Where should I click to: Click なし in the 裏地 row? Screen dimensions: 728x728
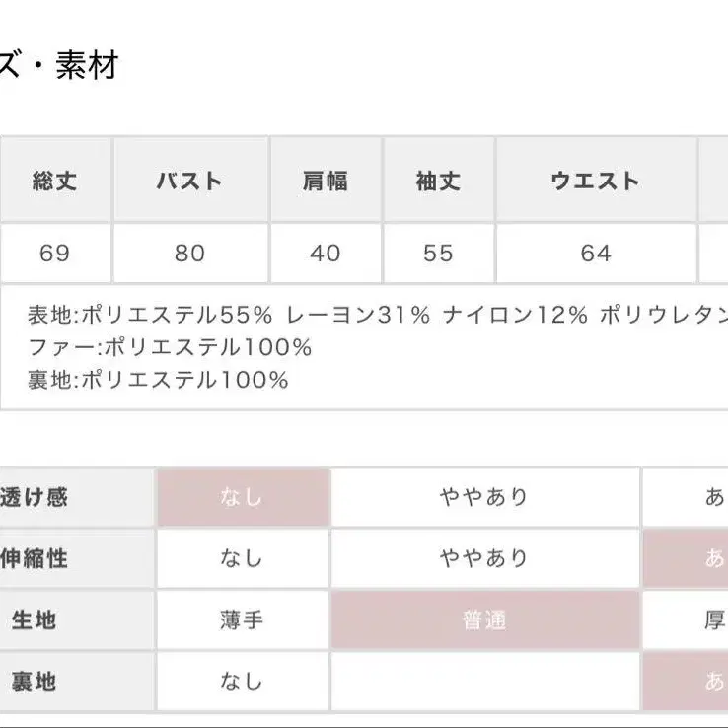242,681
